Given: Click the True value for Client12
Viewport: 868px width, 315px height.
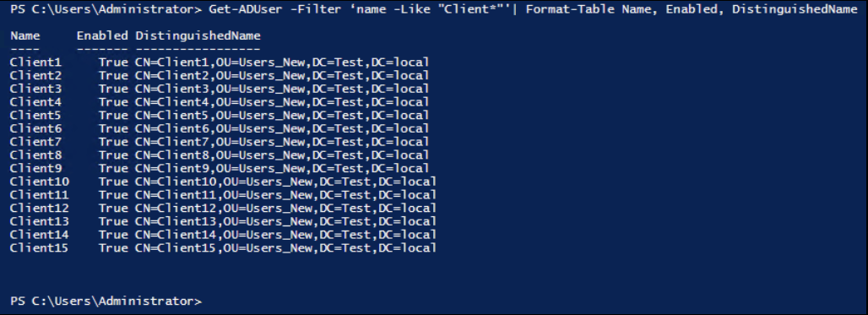Looking at the screenshot, I should 113,208.
